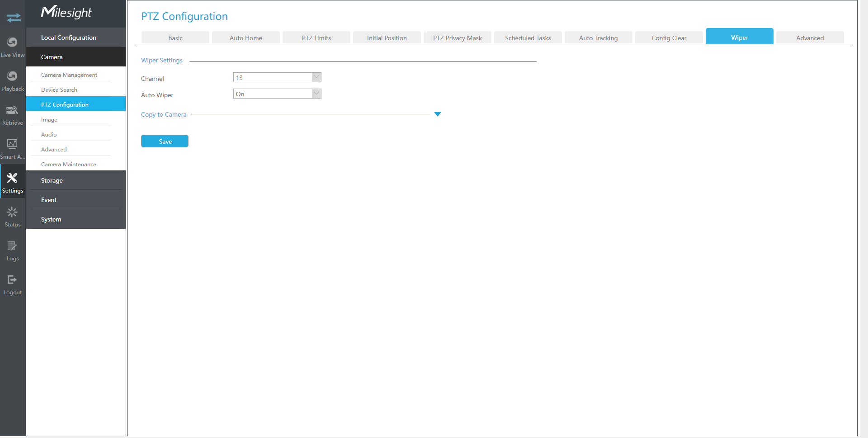Open Logs section icon
The width and height of the screenshot is (868, 438).
13,245
